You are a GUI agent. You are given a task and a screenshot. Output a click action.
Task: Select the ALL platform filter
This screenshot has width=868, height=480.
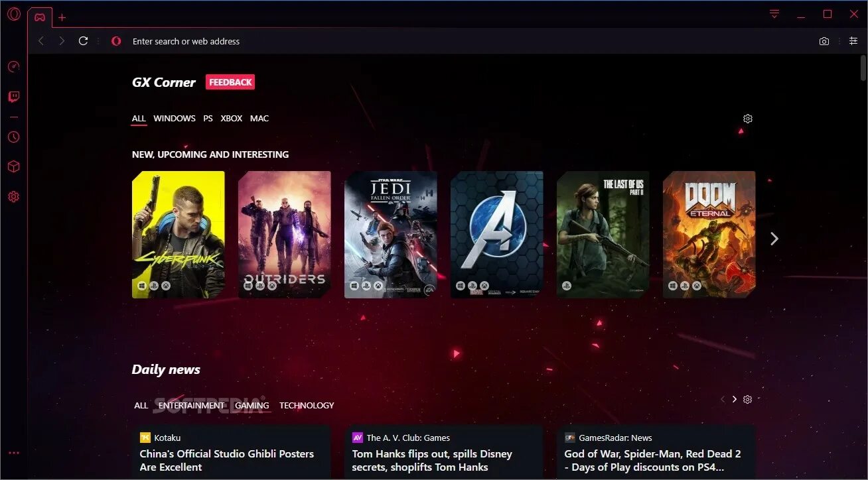click(139, 119)
